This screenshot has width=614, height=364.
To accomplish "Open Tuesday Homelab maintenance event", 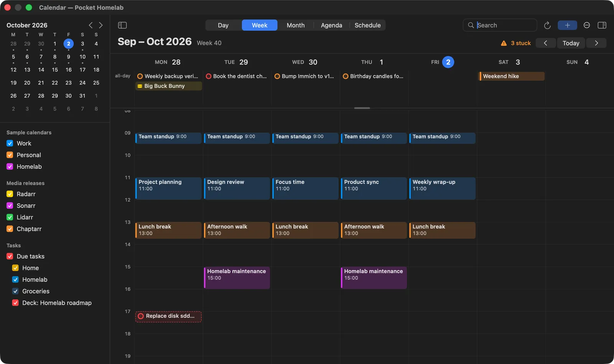I will [x=237, y=278].
